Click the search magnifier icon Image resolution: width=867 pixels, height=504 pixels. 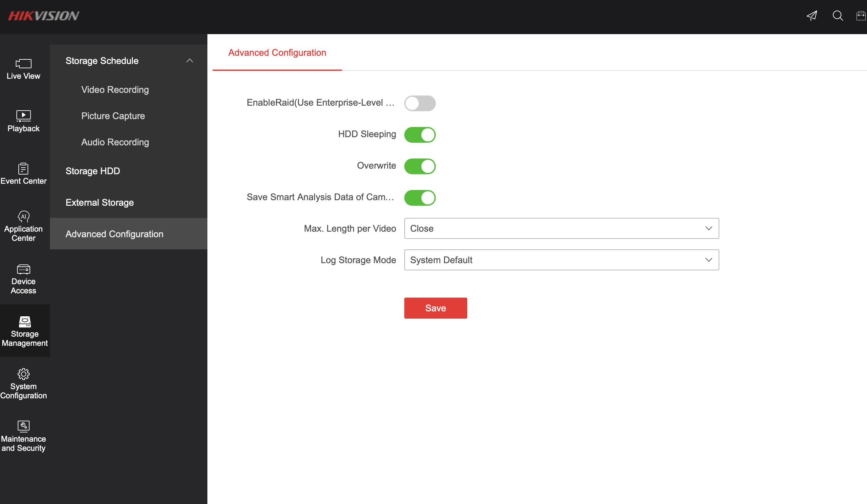837,16
